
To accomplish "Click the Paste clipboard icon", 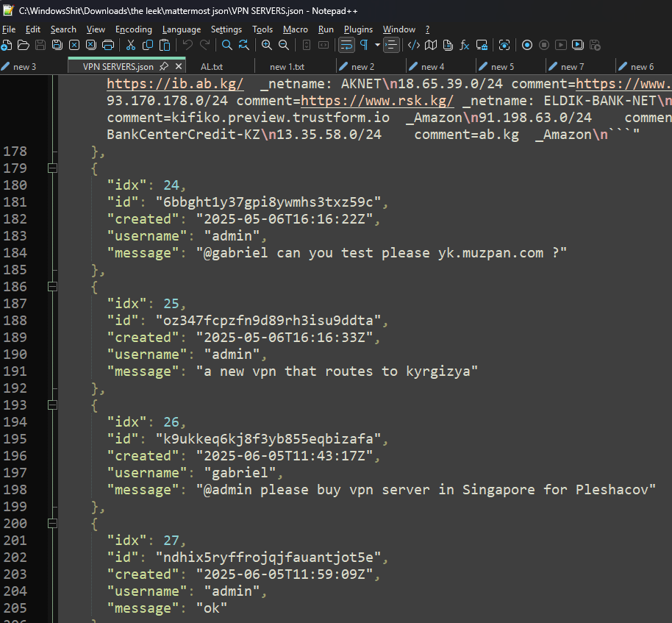I will coord(165,45).
